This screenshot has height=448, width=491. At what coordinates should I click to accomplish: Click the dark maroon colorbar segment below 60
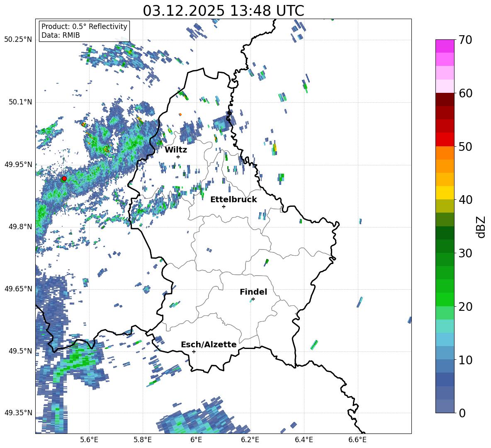tap(445, 99)
